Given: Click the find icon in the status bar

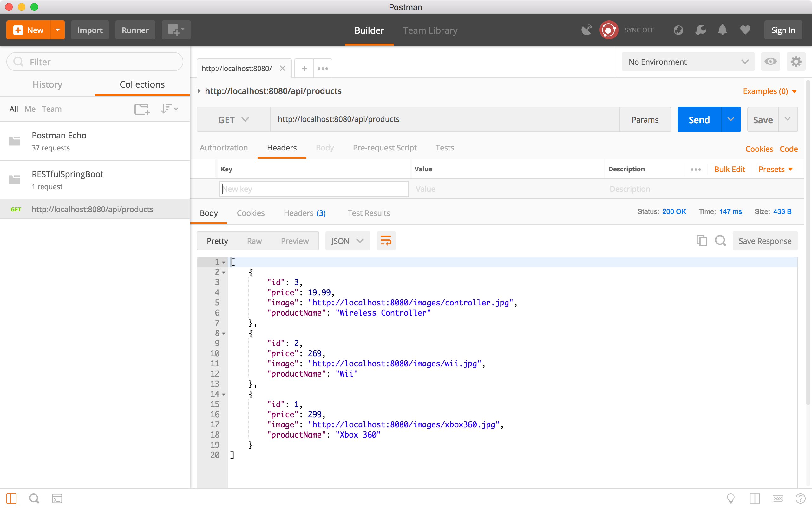Looking at the screenshot, I should pyautogui.click(x=34, y=498).
